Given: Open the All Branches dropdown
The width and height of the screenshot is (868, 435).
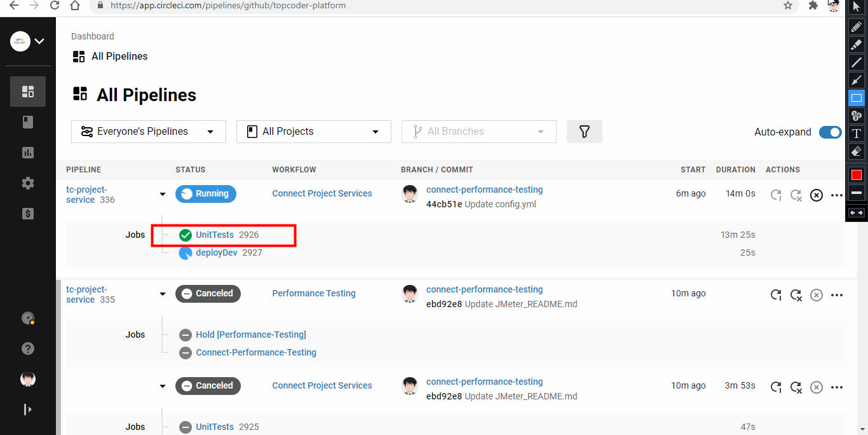Looking at the screenshot, I should tap(479, 132).
